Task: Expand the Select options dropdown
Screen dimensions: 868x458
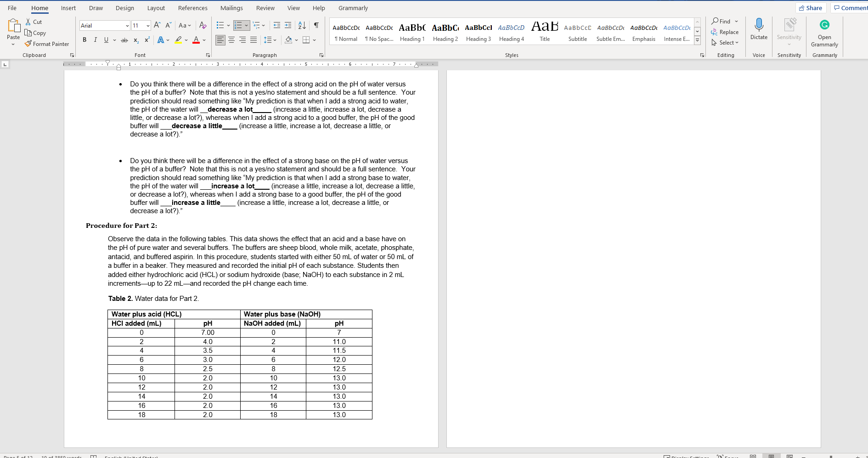Action: pos(726,42)
